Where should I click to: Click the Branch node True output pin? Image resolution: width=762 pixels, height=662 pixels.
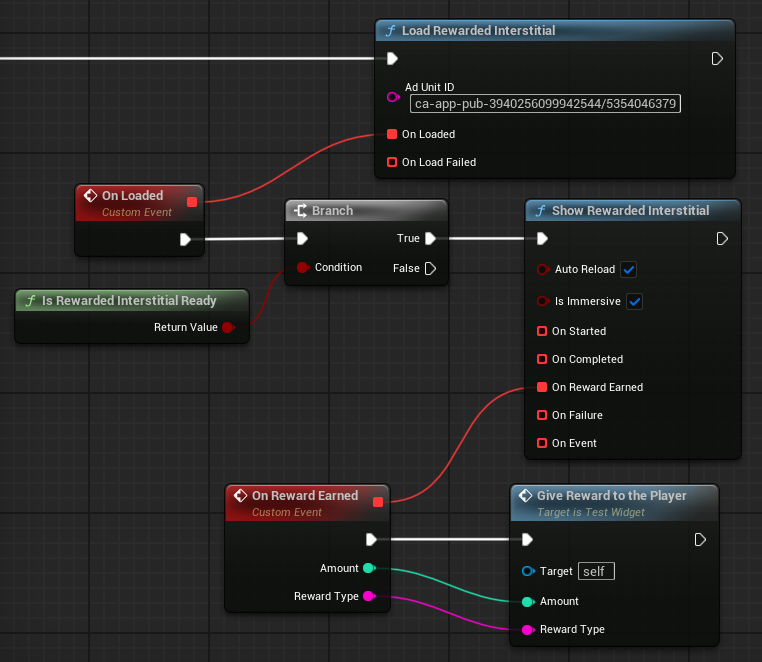point(430,239)
